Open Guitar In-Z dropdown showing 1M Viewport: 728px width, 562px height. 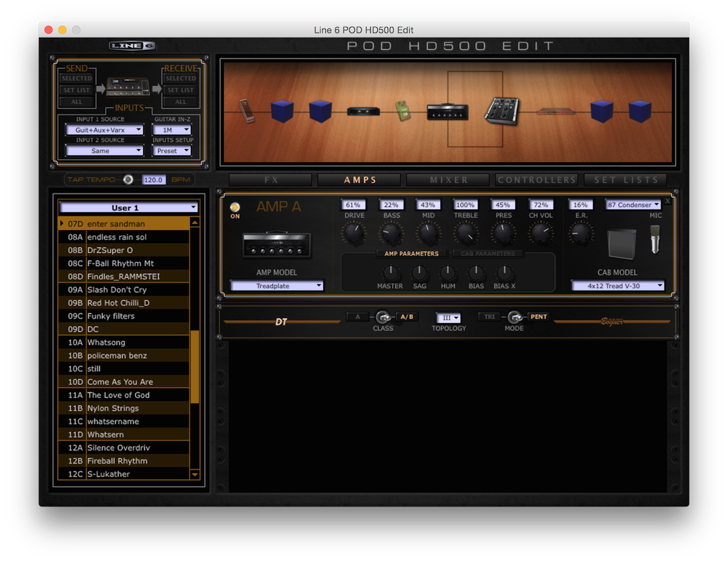point(172,130)
